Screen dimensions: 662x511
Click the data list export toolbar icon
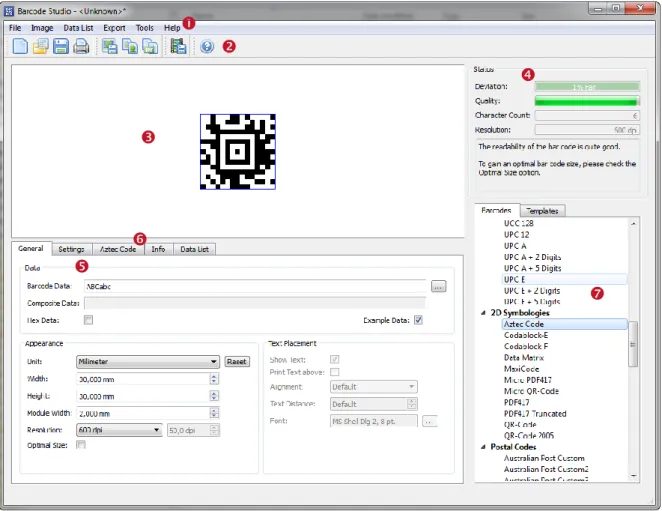tap(178, 46)
